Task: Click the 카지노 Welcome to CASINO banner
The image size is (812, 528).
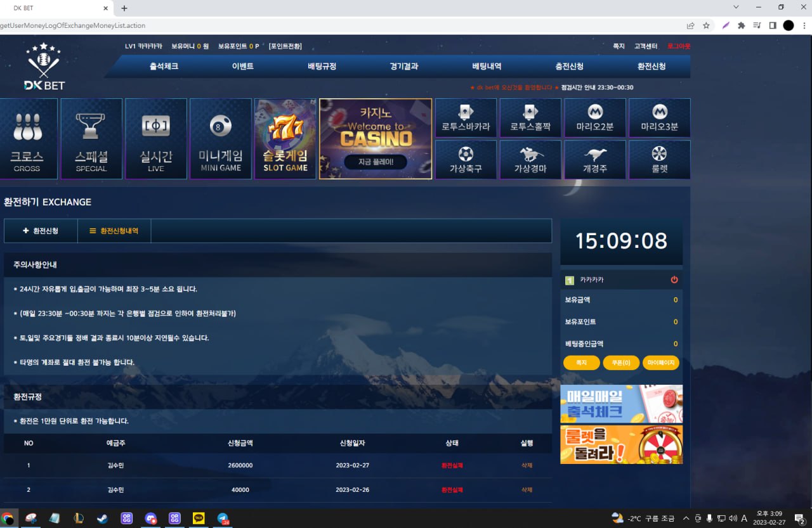Action: pyautogui.click(x=376, y=139)
